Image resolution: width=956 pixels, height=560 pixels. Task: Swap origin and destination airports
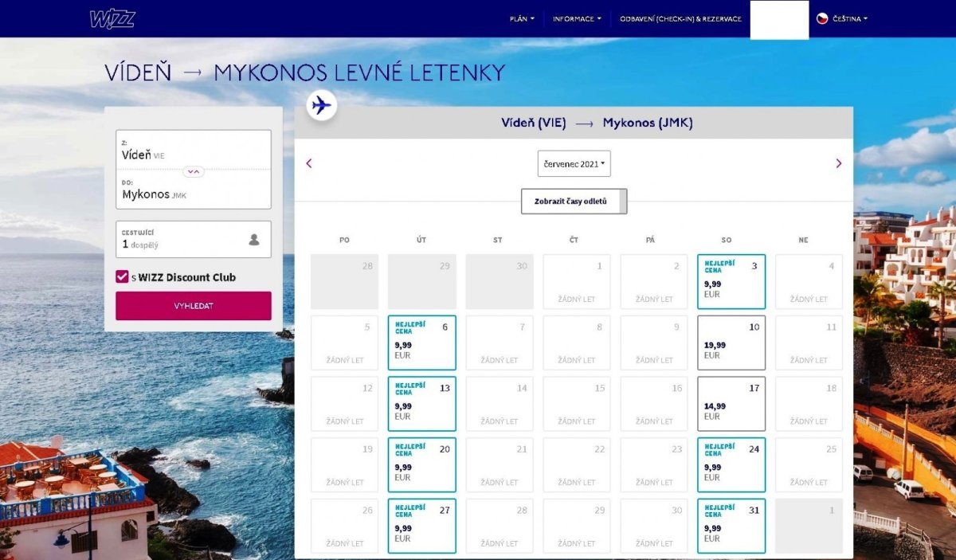pos(194,171)
